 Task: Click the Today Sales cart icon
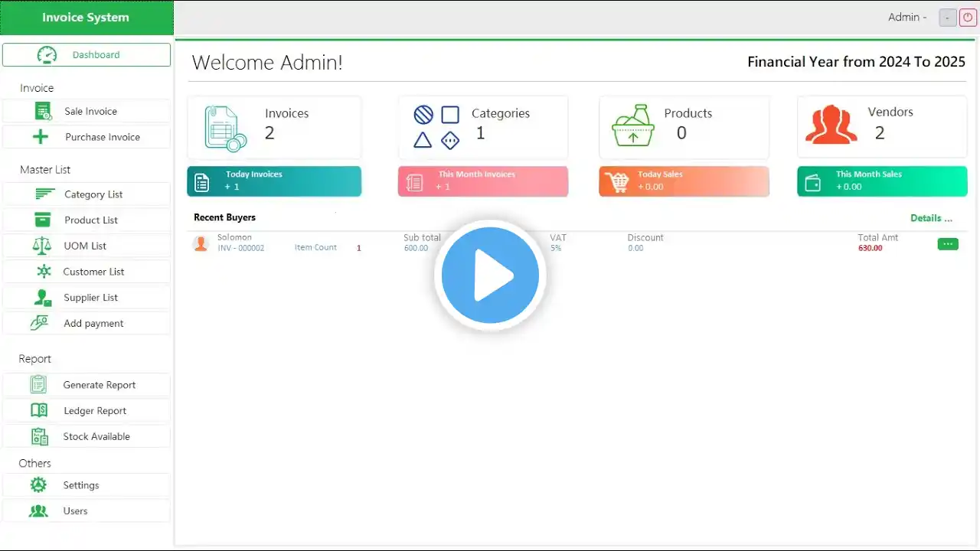coord(616,182)
